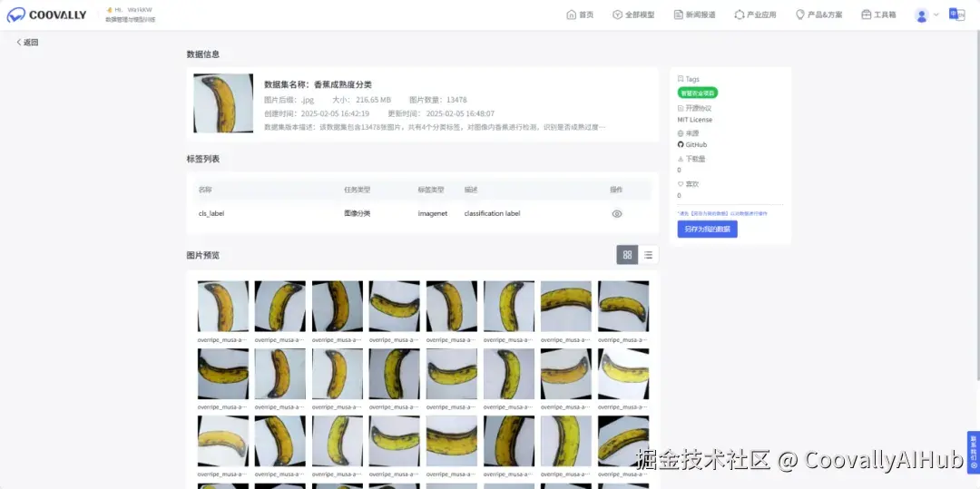The height and width of the screenshot is (489, 980).
Task: Select 产业应用 in the top navigation
Action: click(755, 15)
